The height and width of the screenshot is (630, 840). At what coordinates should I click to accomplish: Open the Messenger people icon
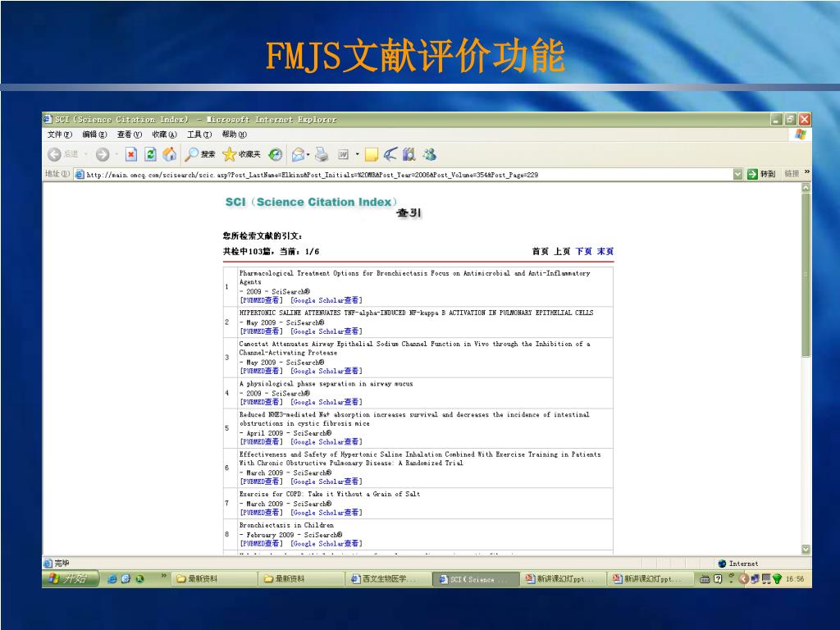click(x=429, y=154)
